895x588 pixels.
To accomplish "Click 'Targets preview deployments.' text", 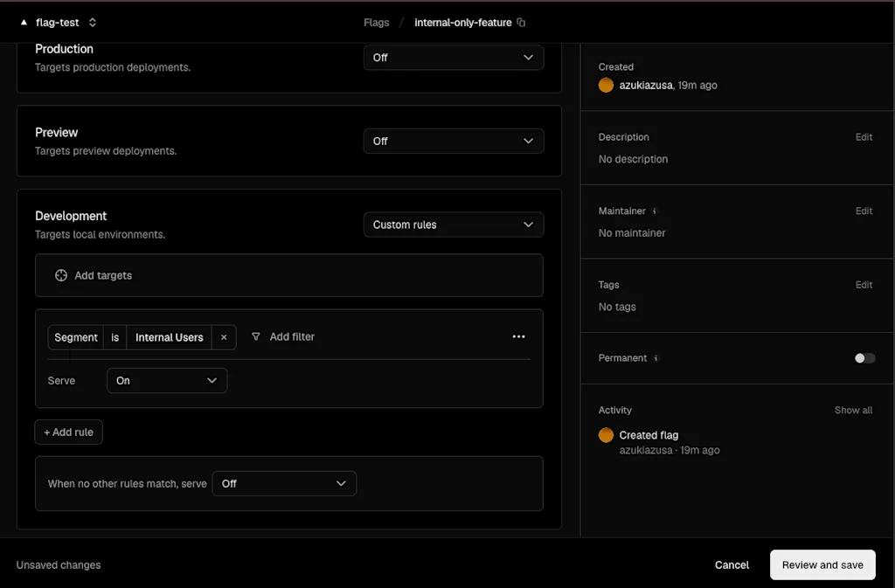I will pos(106,151).
